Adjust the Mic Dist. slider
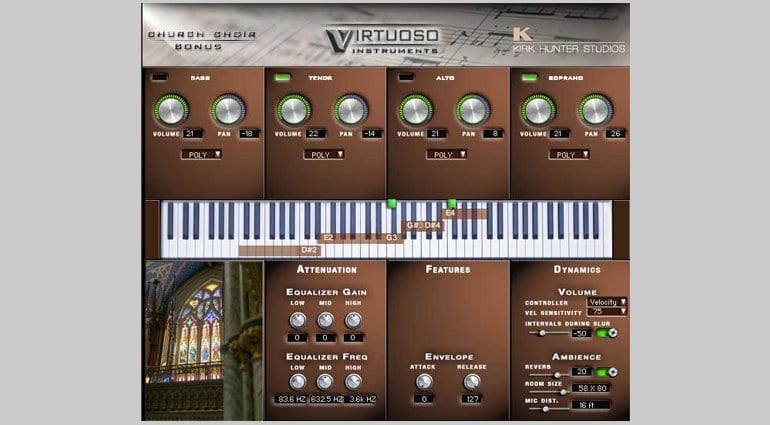Image resolution: width=770 pixels, height=425 pixels. pos(549,409)
